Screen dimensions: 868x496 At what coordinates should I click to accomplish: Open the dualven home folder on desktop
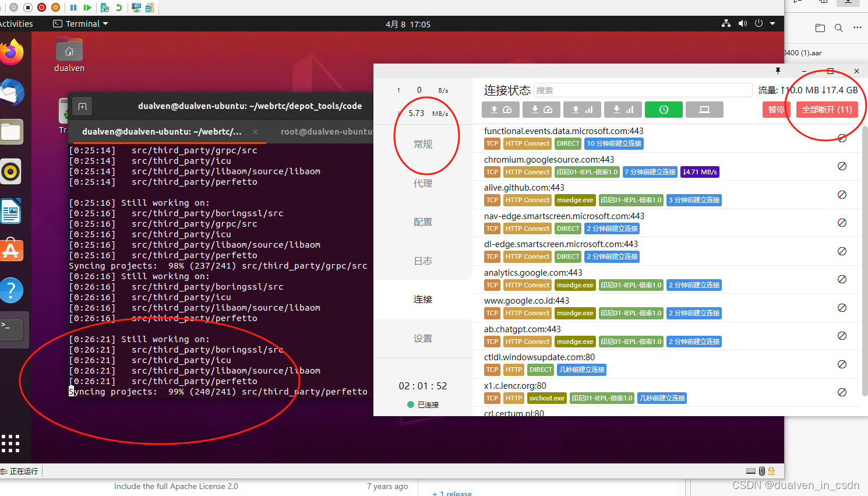point(69,55)
